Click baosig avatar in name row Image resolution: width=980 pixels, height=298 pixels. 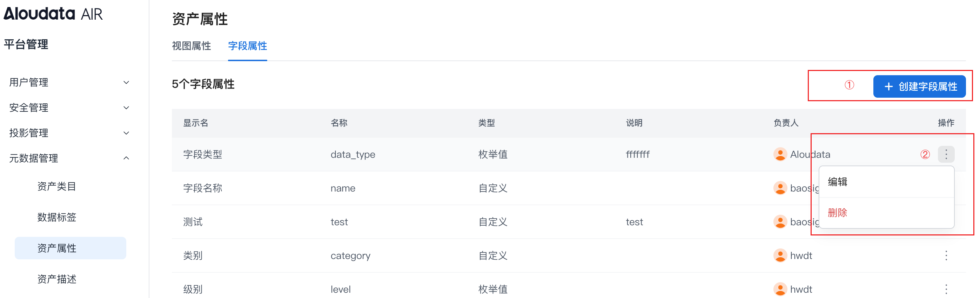(780, 188)
